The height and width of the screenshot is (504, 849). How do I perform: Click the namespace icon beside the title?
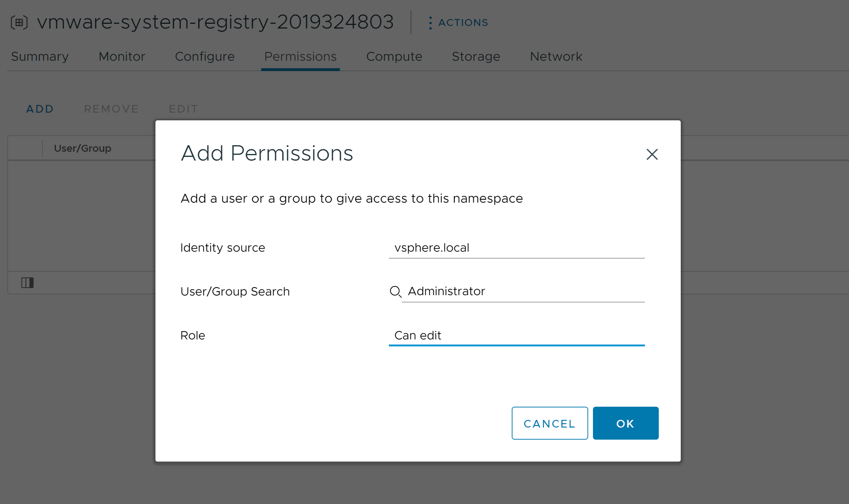coord(19,22)
